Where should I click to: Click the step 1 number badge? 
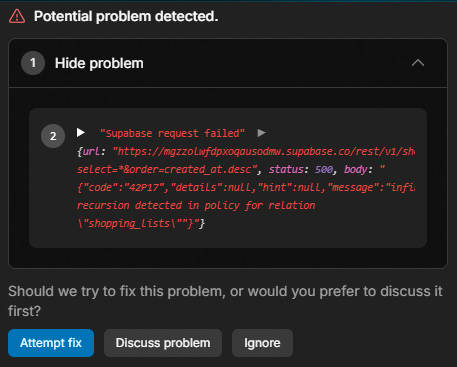33,63
